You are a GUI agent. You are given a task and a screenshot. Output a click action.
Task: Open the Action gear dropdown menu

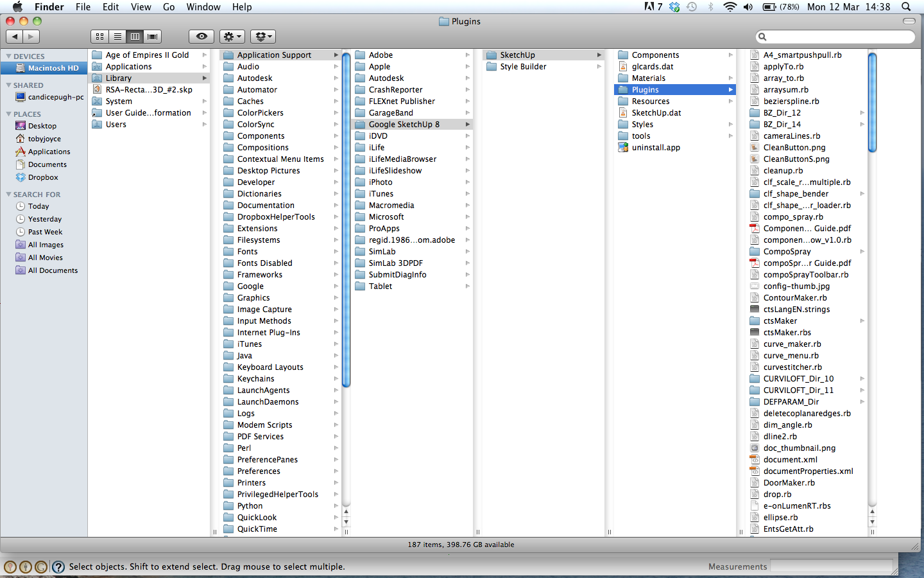(232, 37)
